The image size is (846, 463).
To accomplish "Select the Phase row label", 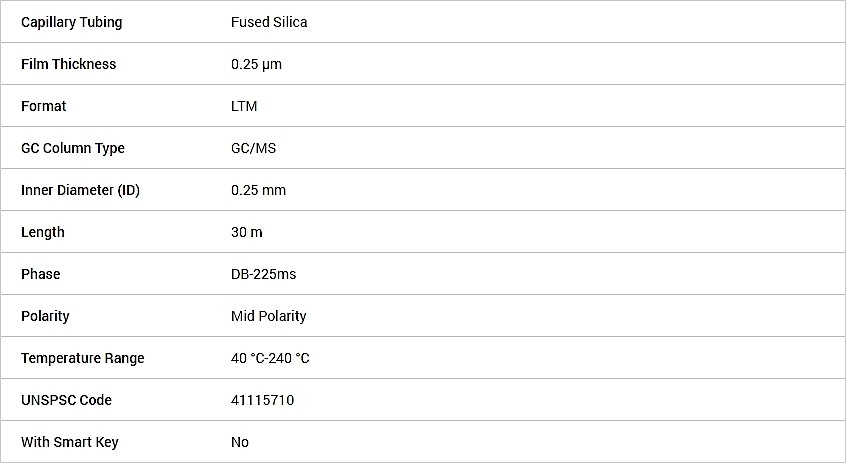I will pos(40,274).
